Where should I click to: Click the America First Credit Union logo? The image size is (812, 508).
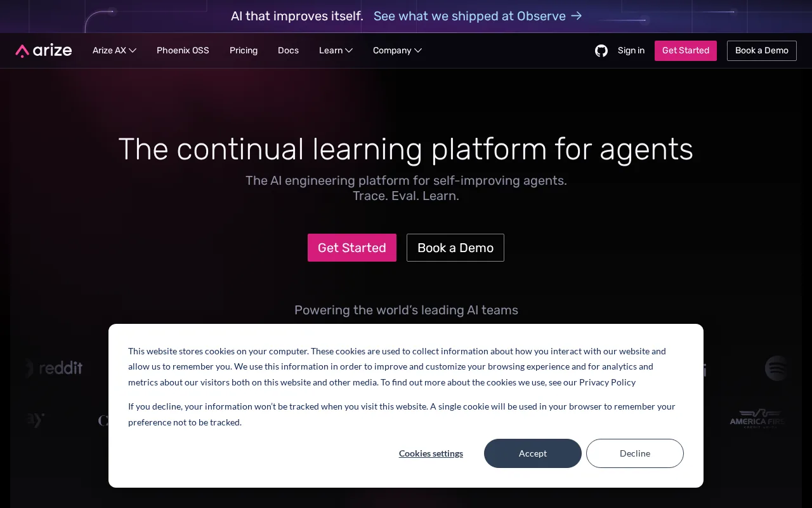coord(757,419)
